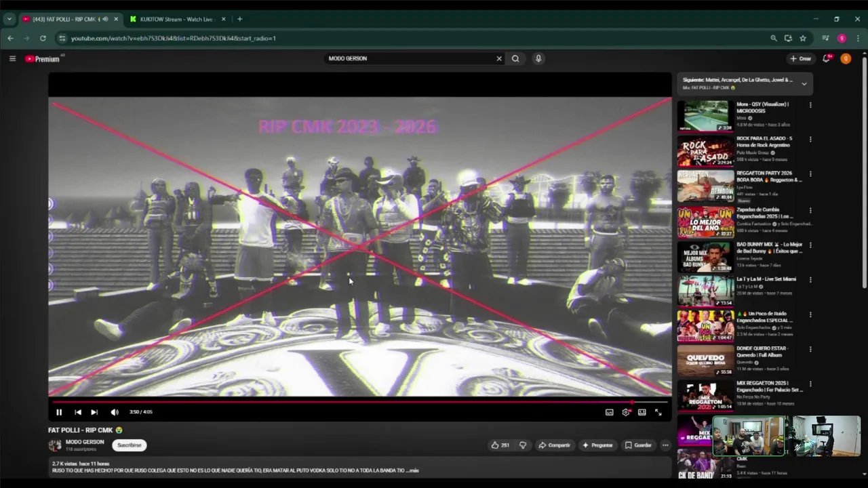Click the Preguntar button
The height and width of the screenshot is (488, 868).
597,445
